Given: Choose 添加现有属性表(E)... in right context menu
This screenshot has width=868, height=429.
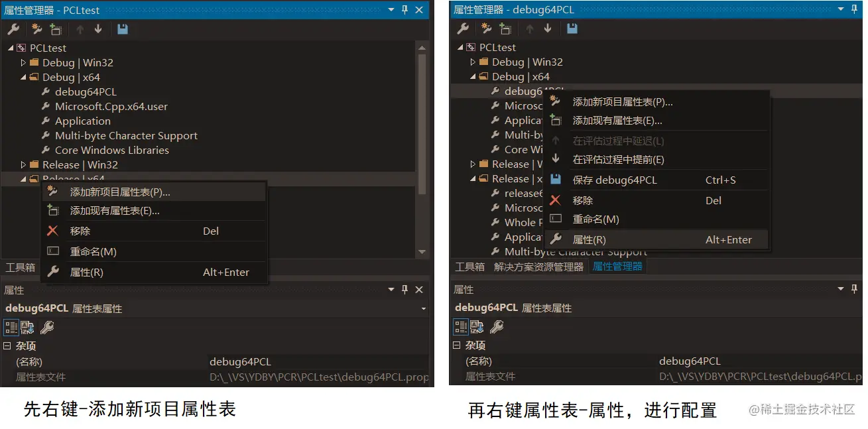Looking at the screenshot, I should click(656, 121).
